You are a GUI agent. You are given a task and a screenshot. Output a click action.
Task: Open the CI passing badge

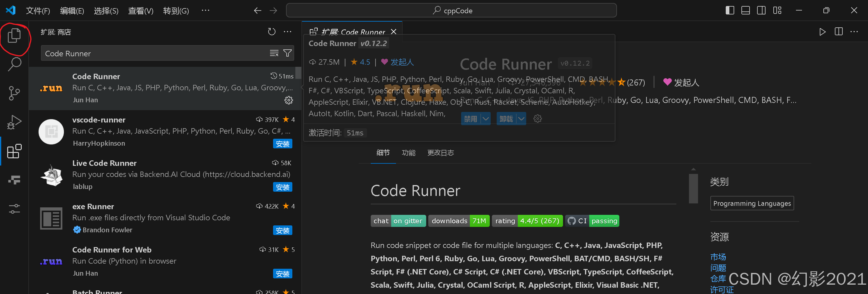click(592, 221)
